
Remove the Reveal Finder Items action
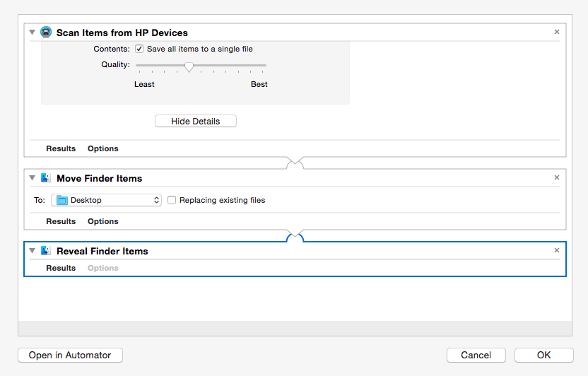pyautogui.click(x=556, y=250)
